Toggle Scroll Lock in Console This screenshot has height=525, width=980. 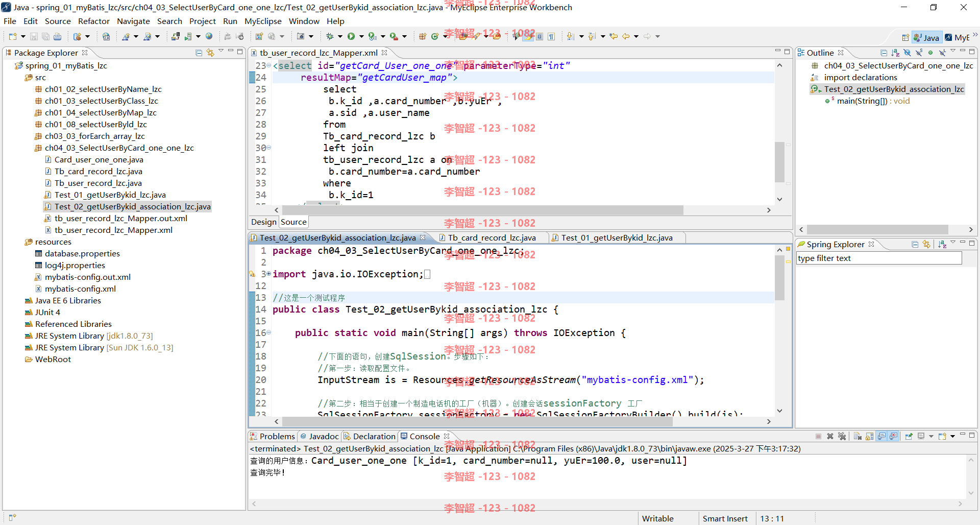tap(869, 436)
